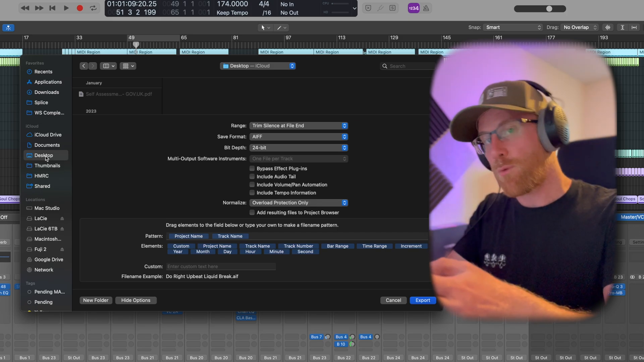Click the Bar Range element token
Viewport: 644px width, 362px height.
click(337, 246)
